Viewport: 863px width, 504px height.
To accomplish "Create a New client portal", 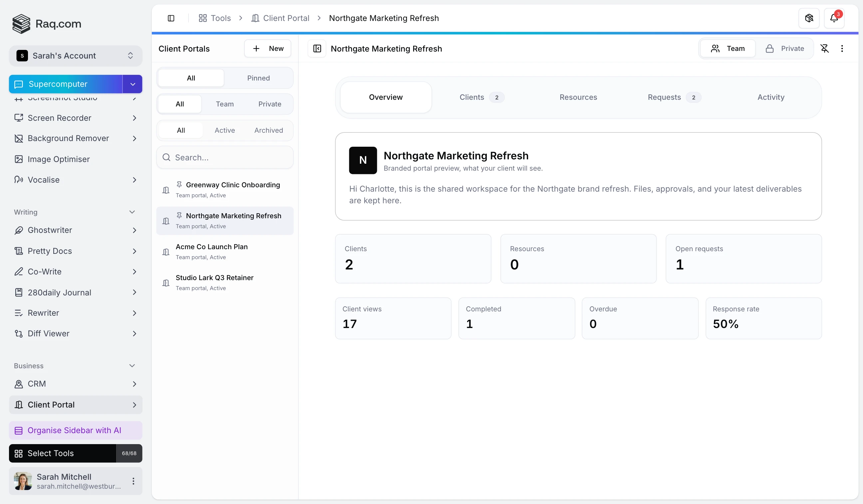I will 267,49.
